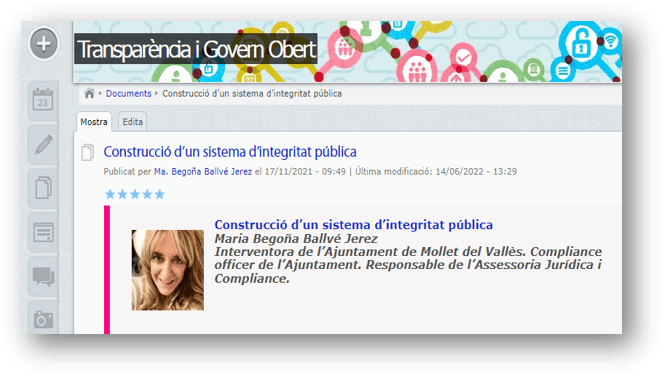
Task: Click the news list icon in the sidebar
Action: (x=43, y=232)
